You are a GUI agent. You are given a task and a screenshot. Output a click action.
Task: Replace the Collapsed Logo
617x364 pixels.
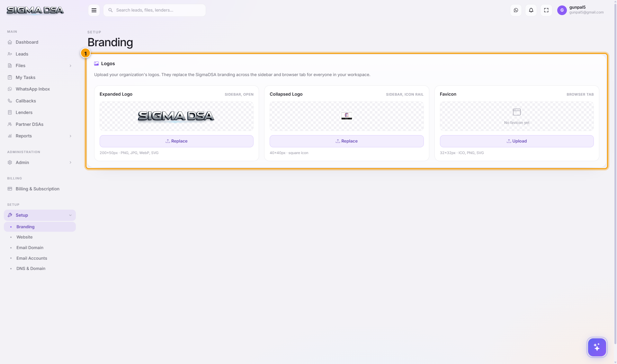click(x=346, y=141)
